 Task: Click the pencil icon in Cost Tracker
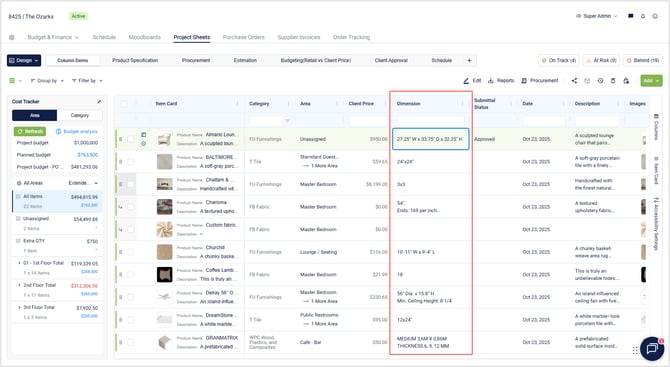tap(99, 102)
